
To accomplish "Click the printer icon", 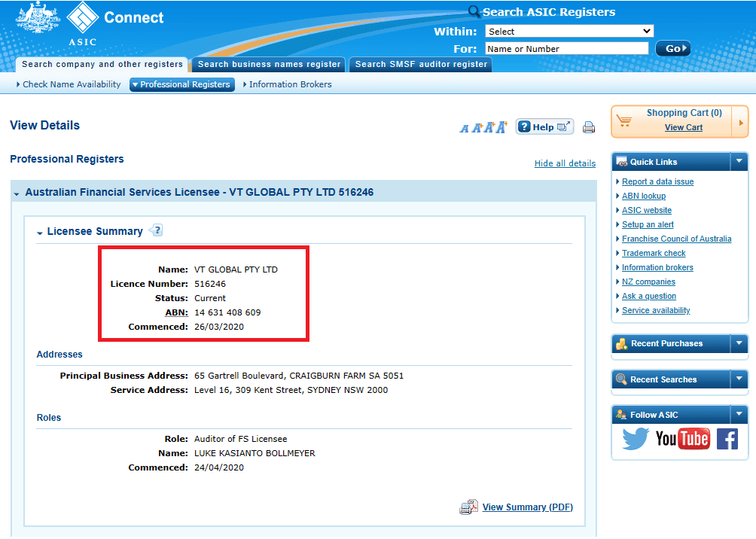I will [589, 127].
